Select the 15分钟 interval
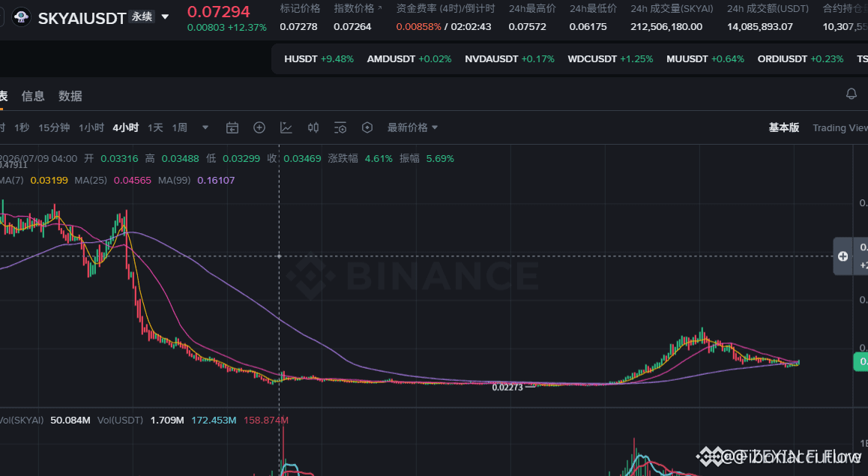 [x=54, y=128]
